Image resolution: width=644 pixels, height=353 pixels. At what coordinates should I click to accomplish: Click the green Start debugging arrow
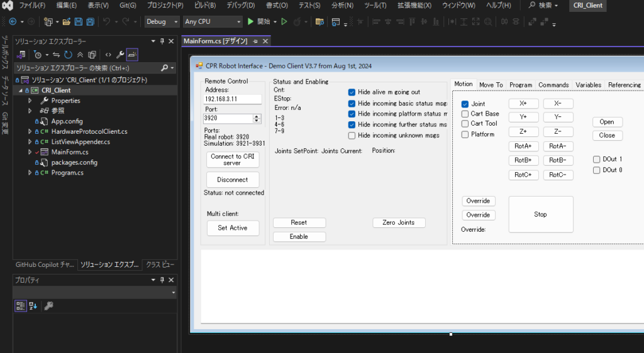[x=250, y=21]
